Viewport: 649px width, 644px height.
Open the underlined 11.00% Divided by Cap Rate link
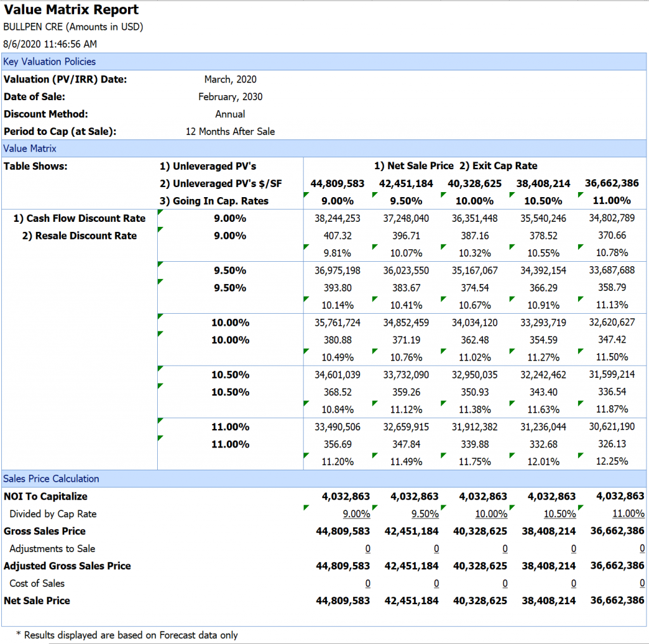pos(628,514)
